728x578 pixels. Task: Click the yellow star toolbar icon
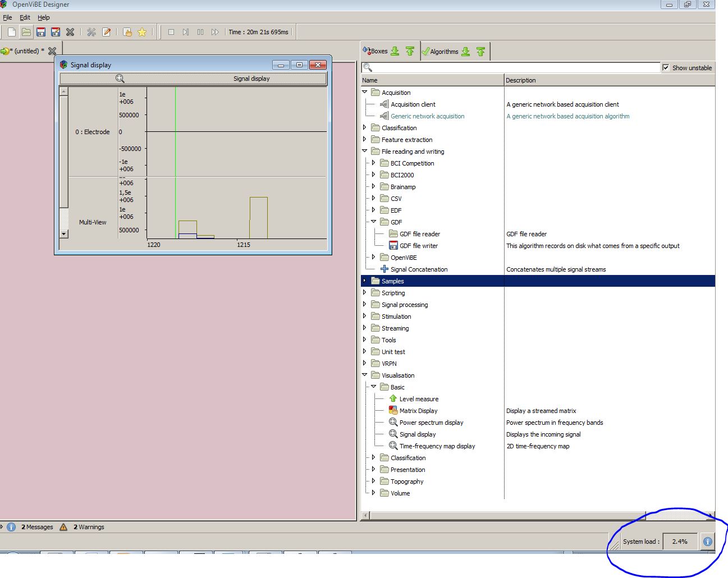tap(142, 32)
